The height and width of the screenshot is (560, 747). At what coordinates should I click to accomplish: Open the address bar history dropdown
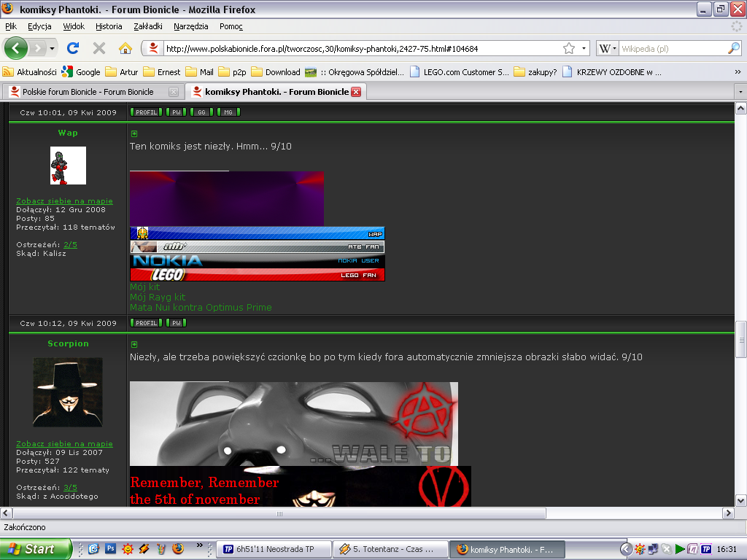coord(584,49)
